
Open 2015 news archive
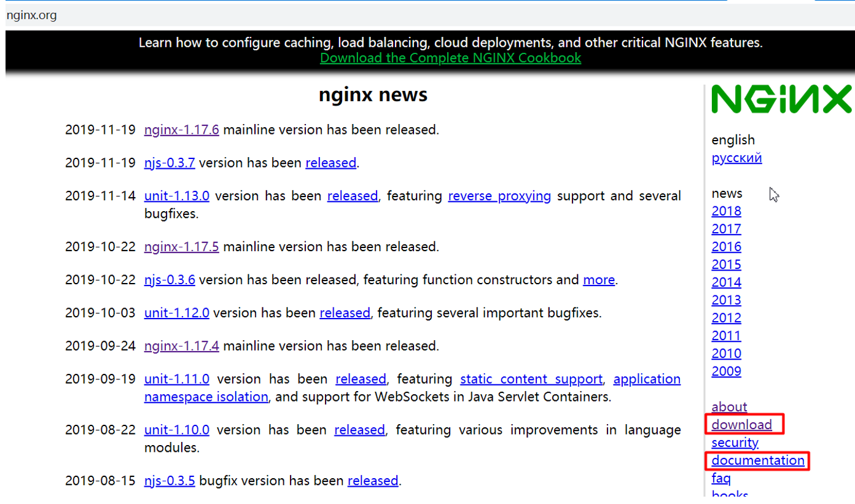[726, 265]
